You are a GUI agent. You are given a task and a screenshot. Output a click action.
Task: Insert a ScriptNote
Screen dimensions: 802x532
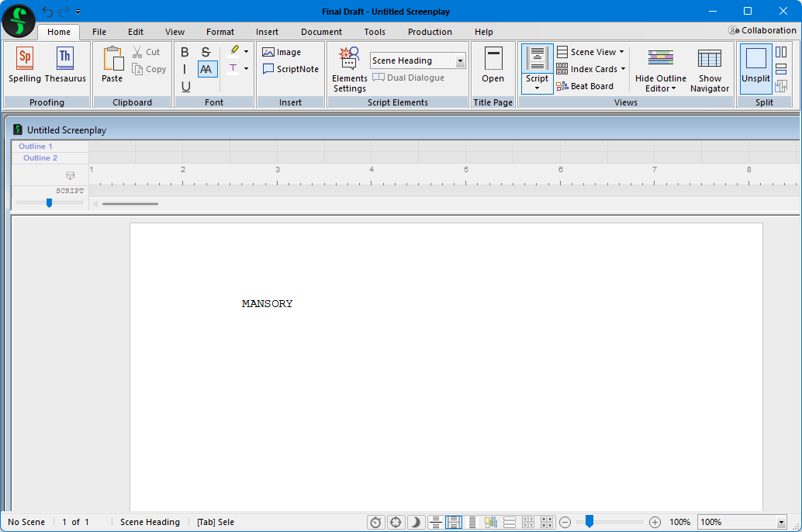[x=290, y=69]
